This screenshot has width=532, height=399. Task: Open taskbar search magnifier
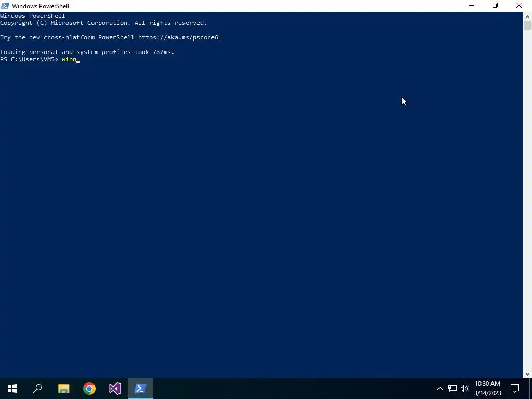(x=37, y=389)
